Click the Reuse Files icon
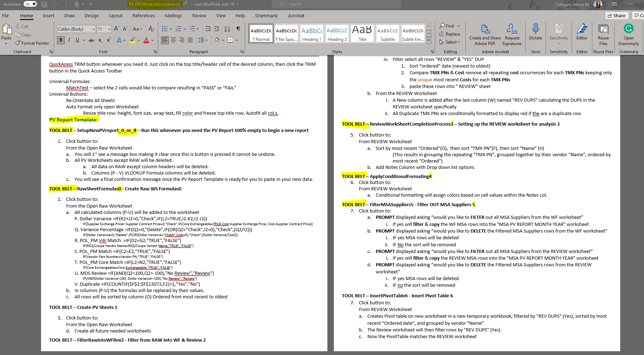644x355 pixels. click(603, 34)
